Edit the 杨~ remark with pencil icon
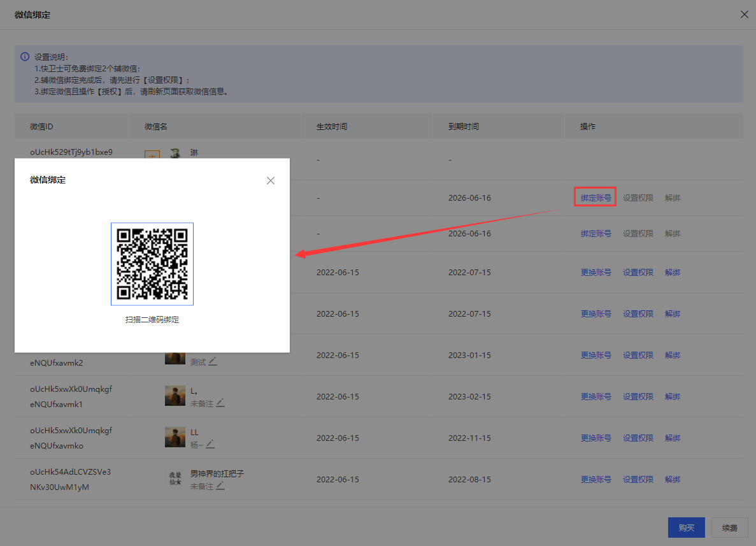Viewport: 756px width, 546px height. [210, 444]
